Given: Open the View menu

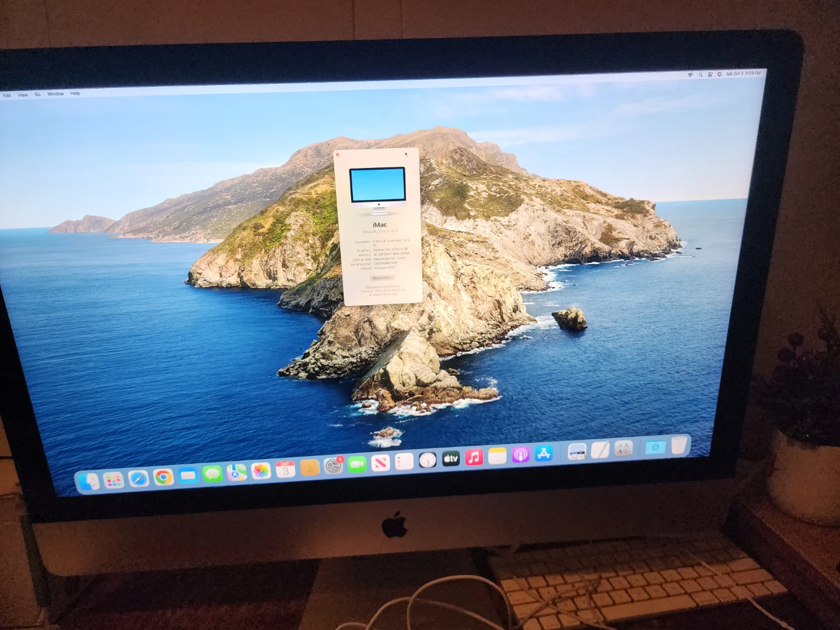Looking at the screenshot, I should click(23, 94).
